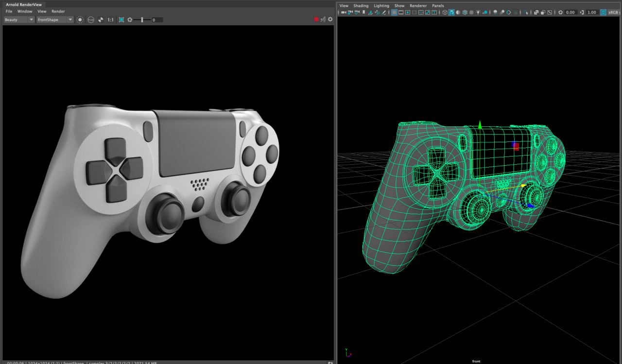Click the Textured display icon
The height and width of the screenshot is (364, 622).
point(471,12)
